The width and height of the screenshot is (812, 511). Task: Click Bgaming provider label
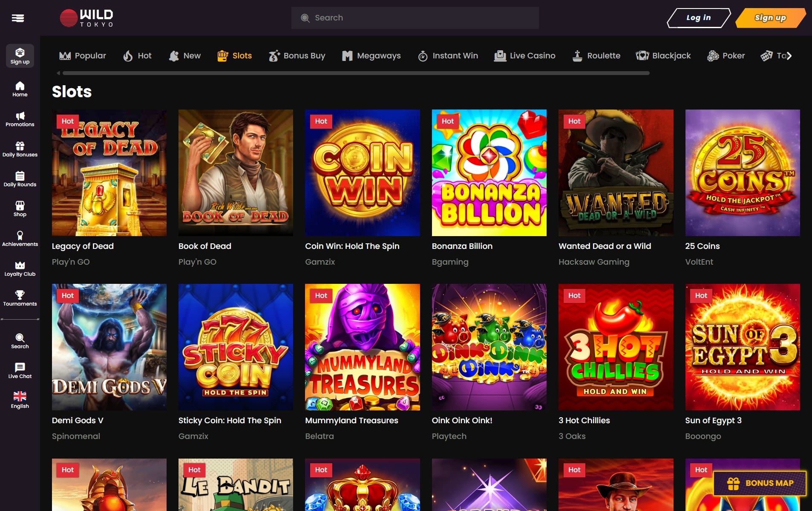[450, 262]
